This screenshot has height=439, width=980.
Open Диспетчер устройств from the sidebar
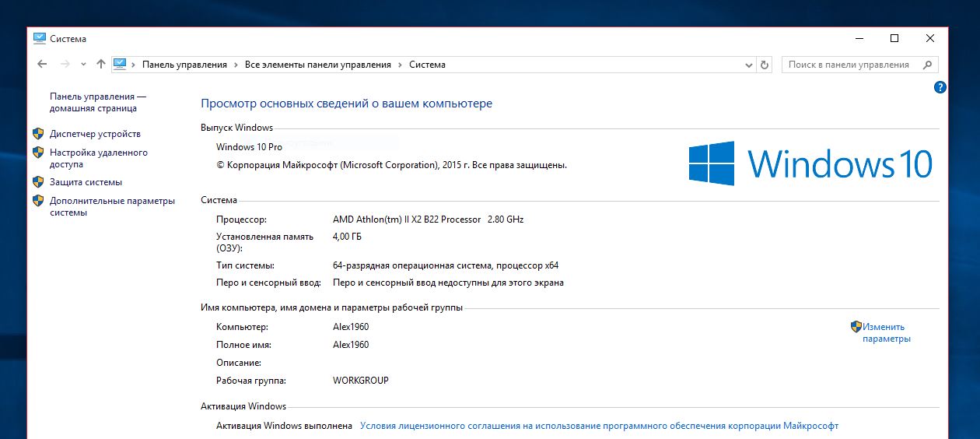tap(95, 134)
